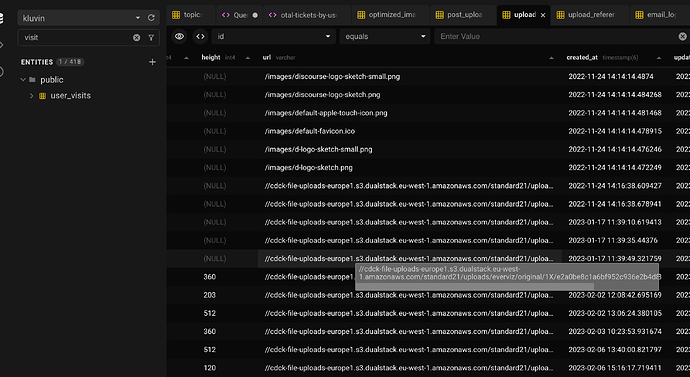
Task: Select the public schema folder
Action: [52, 80]
